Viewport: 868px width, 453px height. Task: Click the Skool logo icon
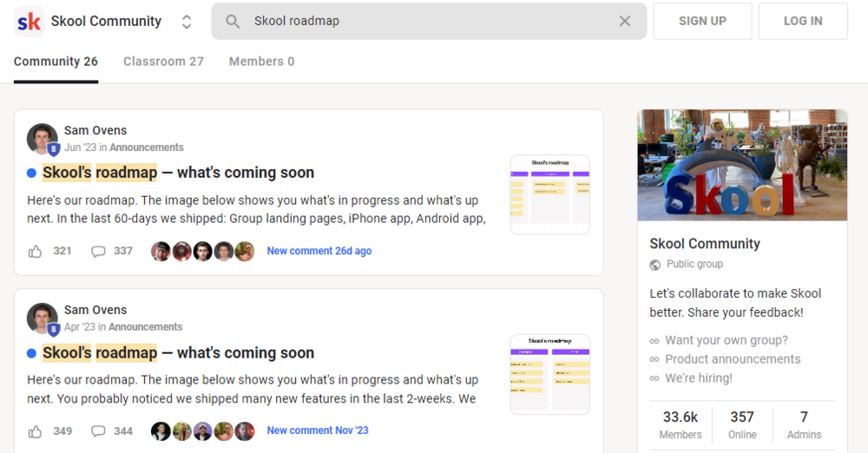click(x=29, y=22)
